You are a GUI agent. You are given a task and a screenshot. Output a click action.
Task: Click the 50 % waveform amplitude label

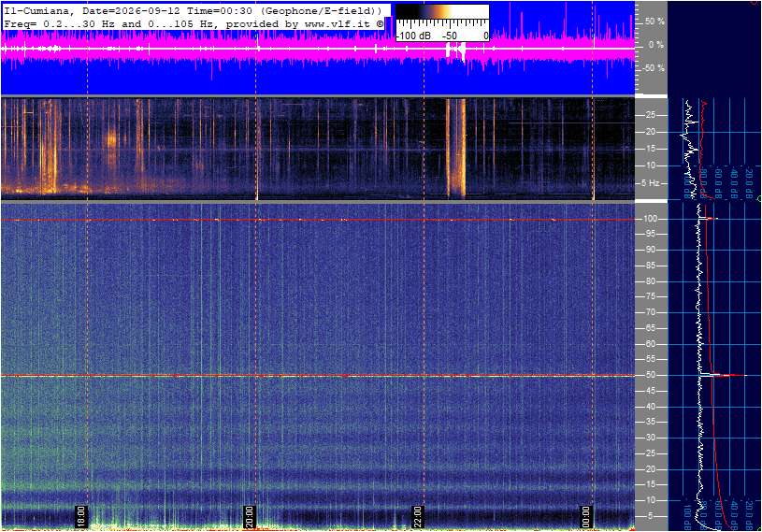click(x=654, y=22)
